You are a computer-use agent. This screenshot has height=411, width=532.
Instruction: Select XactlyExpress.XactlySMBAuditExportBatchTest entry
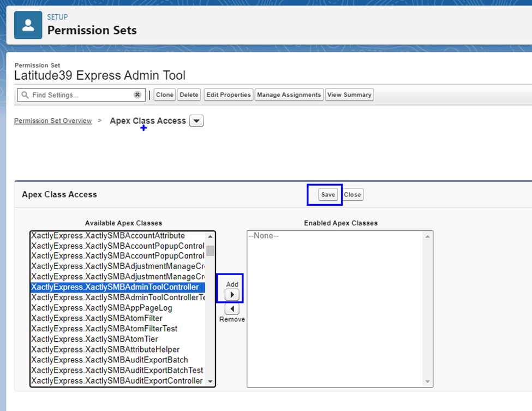click(x=118, y=370)
